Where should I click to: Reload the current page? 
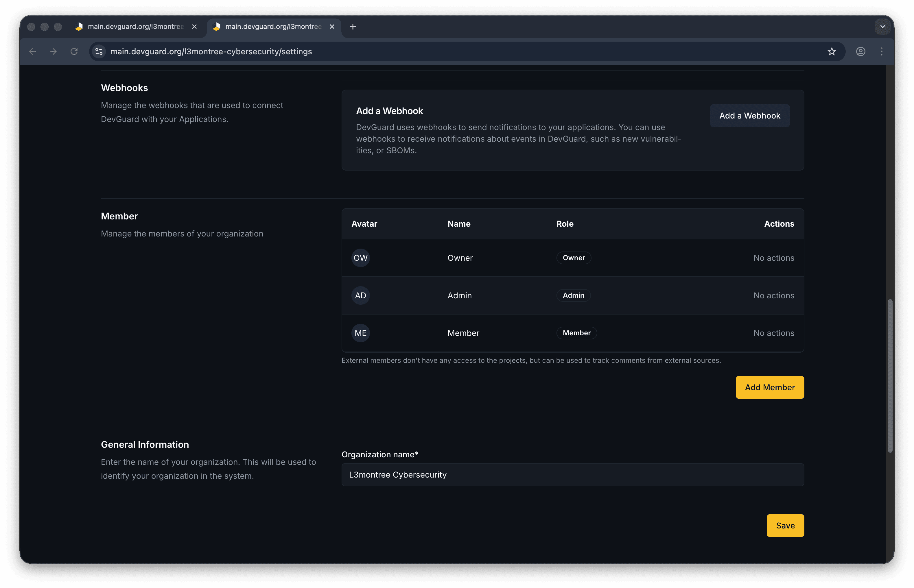(x=74, y=51)
